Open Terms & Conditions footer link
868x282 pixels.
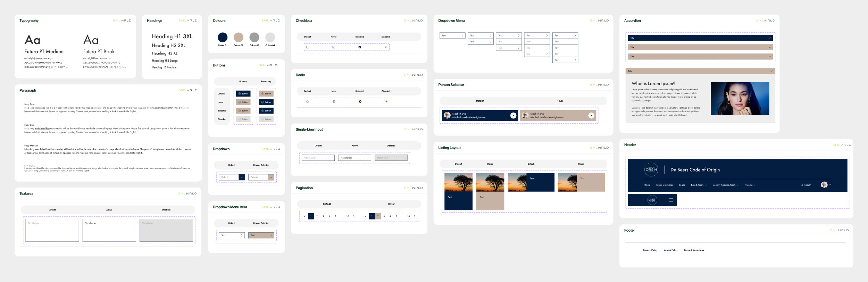click(694, 250)
